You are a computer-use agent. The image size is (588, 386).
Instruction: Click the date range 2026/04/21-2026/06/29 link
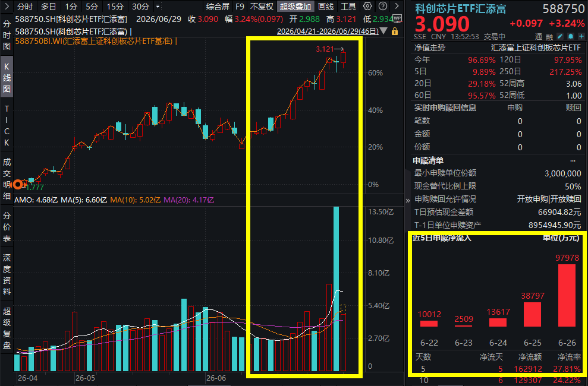click(328, 31)
